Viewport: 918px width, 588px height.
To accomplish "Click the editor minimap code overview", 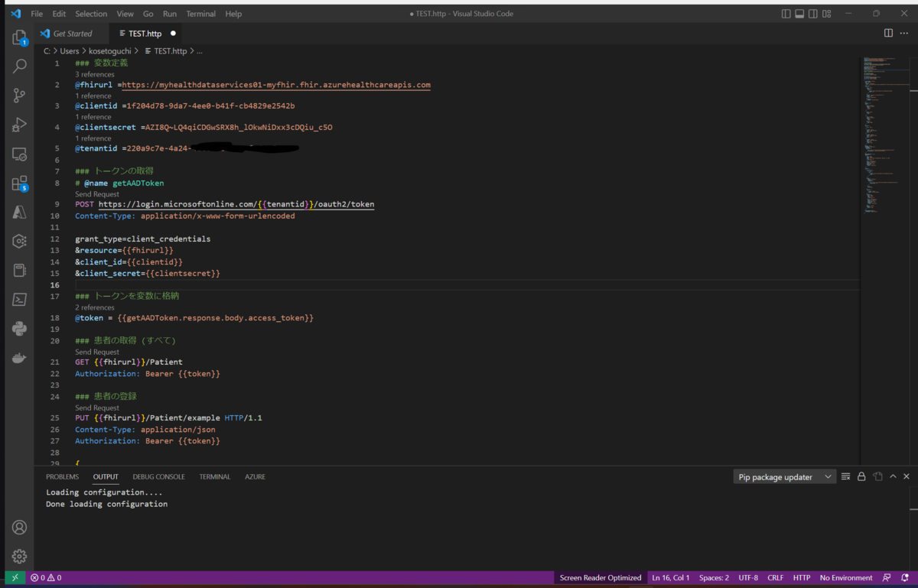I will [x=887, y=135].
